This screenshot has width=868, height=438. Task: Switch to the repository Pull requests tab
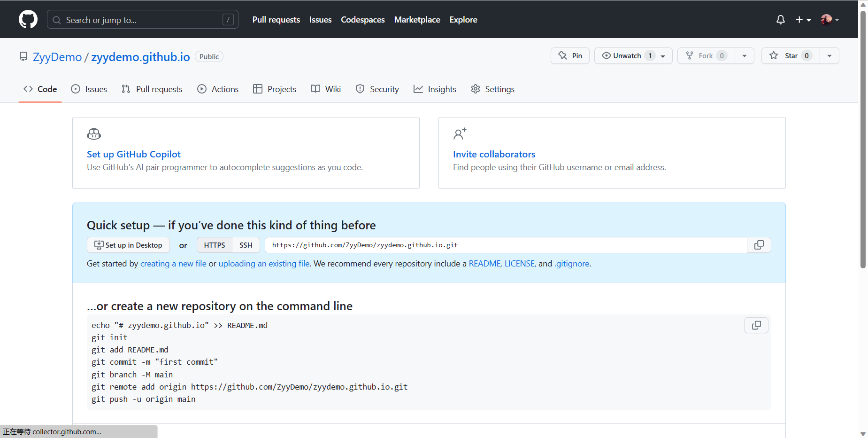tap(152, 89)
